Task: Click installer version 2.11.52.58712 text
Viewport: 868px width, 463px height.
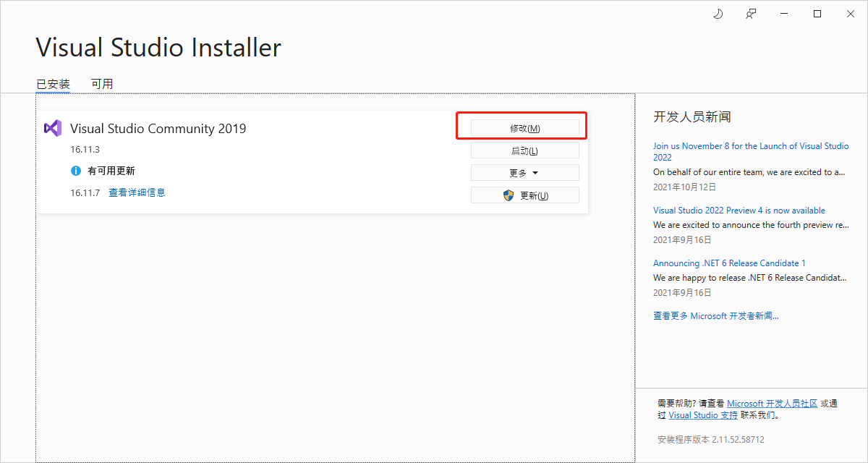Action: tap(710, 439)
